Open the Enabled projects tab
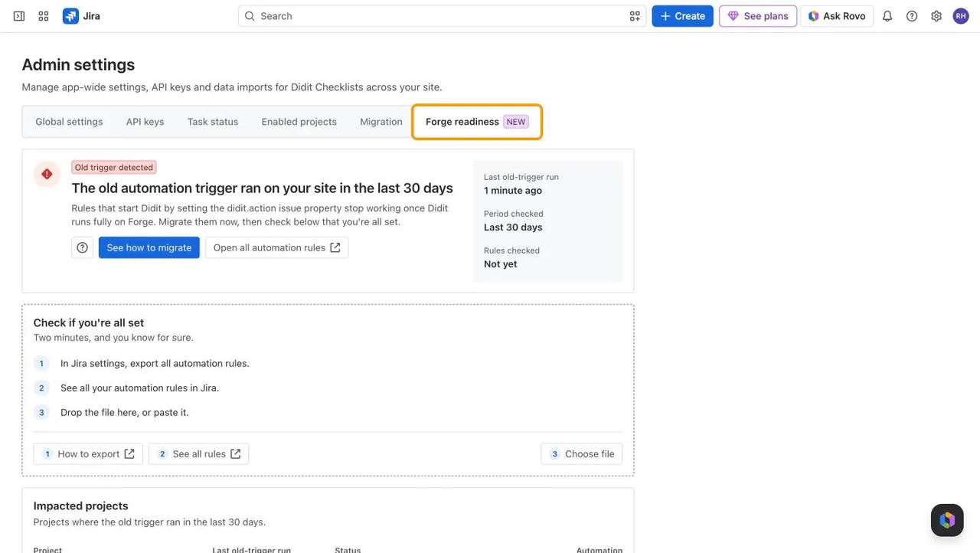 tap(299, 122)
